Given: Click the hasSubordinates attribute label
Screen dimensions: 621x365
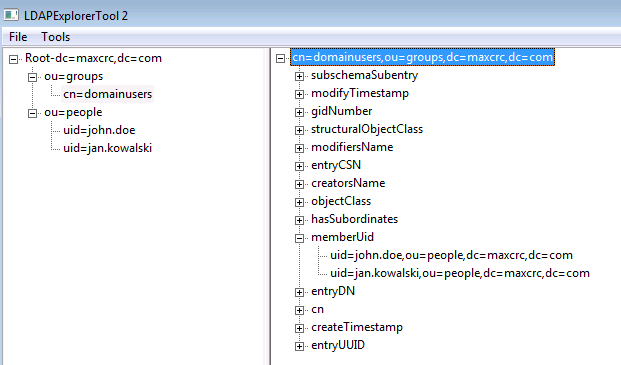Looking at the screenshot, I should 354,219.
